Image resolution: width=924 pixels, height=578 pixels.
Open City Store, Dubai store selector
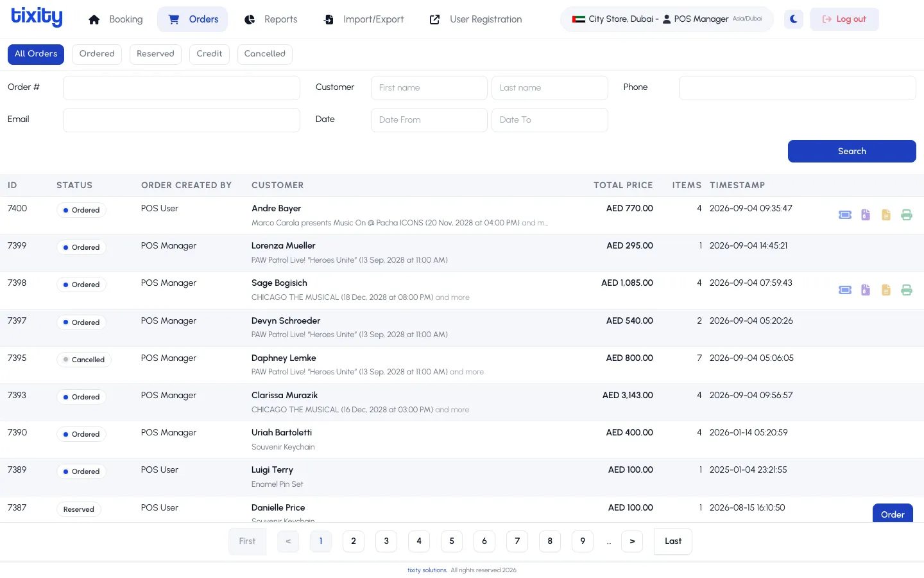tap(667, 19)
